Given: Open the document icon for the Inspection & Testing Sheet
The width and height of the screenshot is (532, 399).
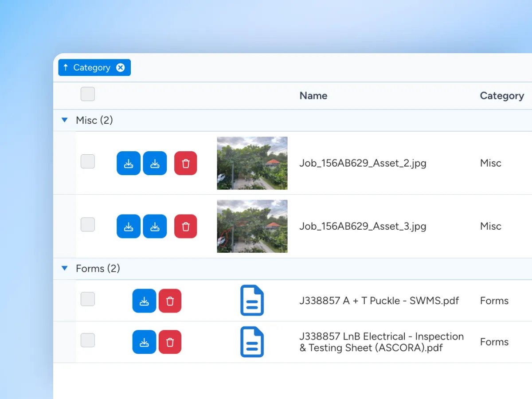Looking at the screenshot, I should click(x=252, y=342).
